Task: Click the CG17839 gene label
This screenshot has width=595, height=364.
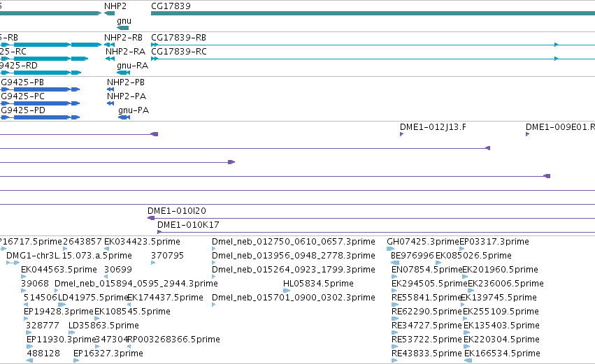Action: 171,6
